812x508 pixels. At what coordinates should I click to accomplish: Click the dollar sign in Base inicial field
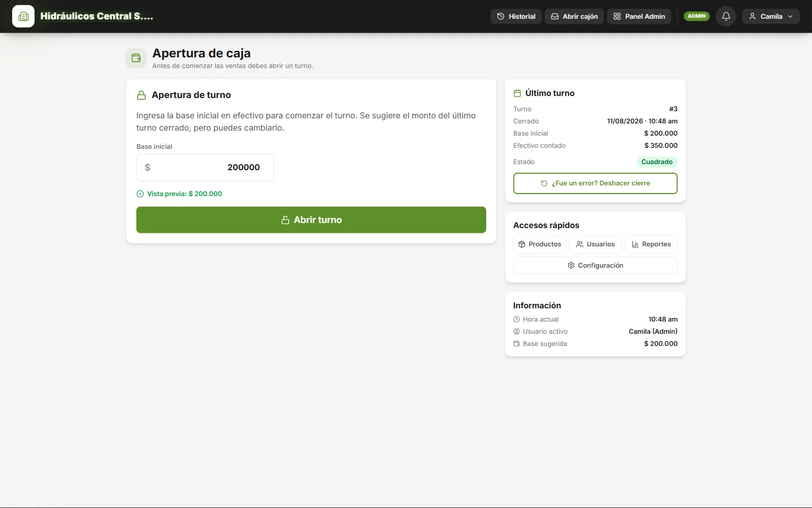pos(148,167)
